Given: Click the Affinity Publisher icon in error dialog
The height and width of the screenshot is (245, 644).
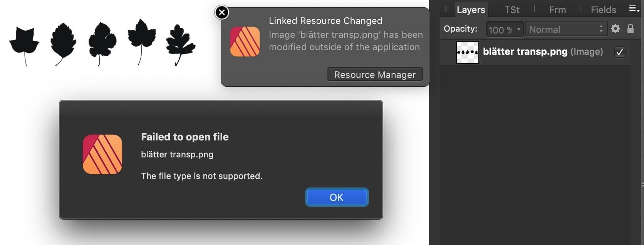Looking at the screenshot, I should point(102,154).
